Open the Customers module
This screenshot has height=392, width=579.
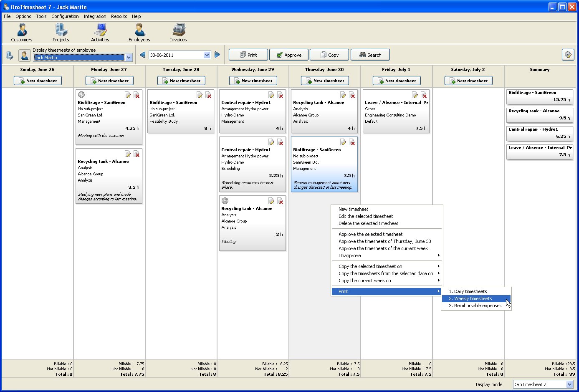coord(21,32)
